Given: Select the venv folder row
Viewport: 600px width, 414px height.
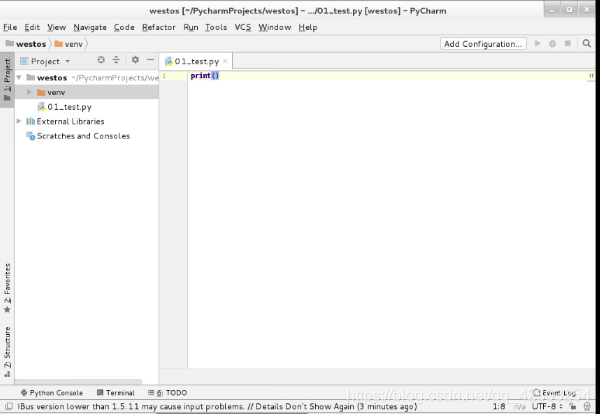Looking at the screenshot, I should point(86,92).
